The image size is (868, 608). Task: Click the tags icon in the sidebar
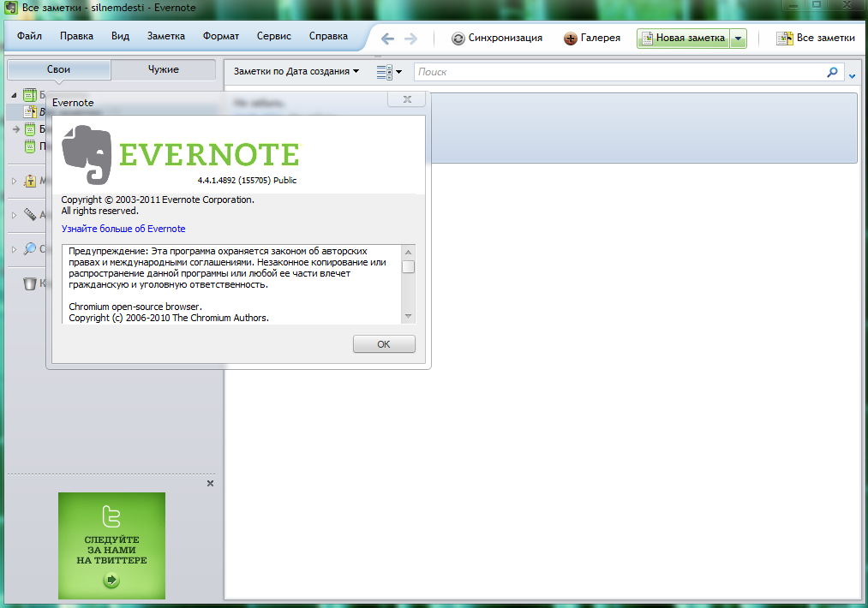[x=30, y=181]
